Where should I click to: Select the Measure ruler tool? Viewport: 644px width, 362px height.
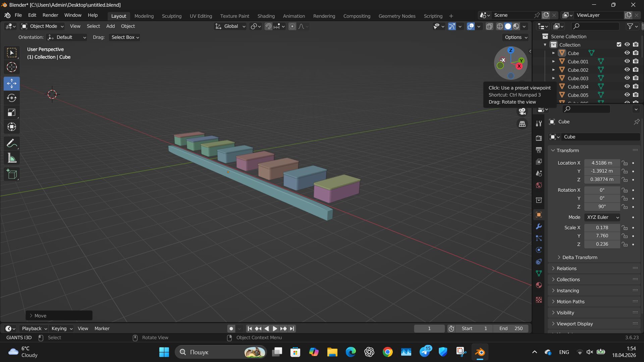coord(12,158)
